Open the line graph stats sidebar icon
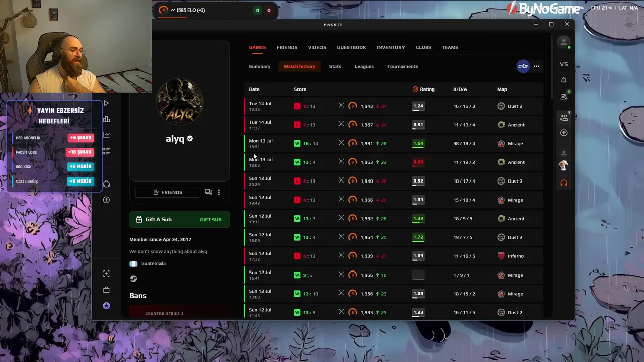644x362 pixels. tap(106, 135)
